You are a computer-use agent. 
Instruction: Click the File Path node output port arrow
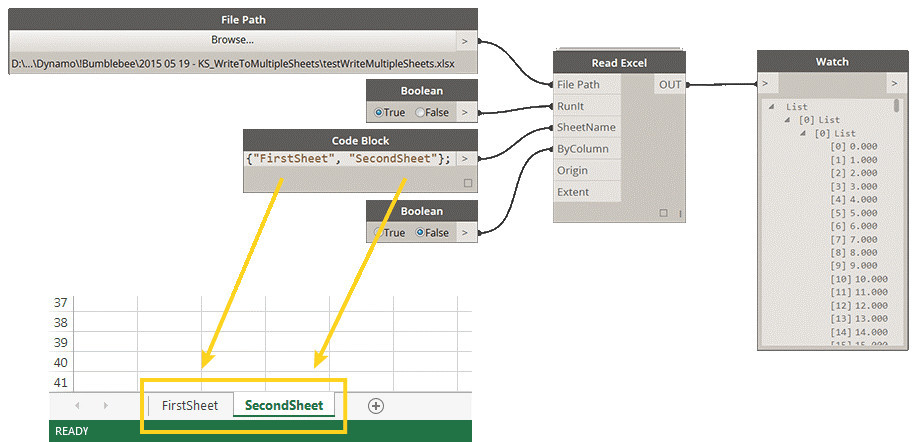pos(465,41)
